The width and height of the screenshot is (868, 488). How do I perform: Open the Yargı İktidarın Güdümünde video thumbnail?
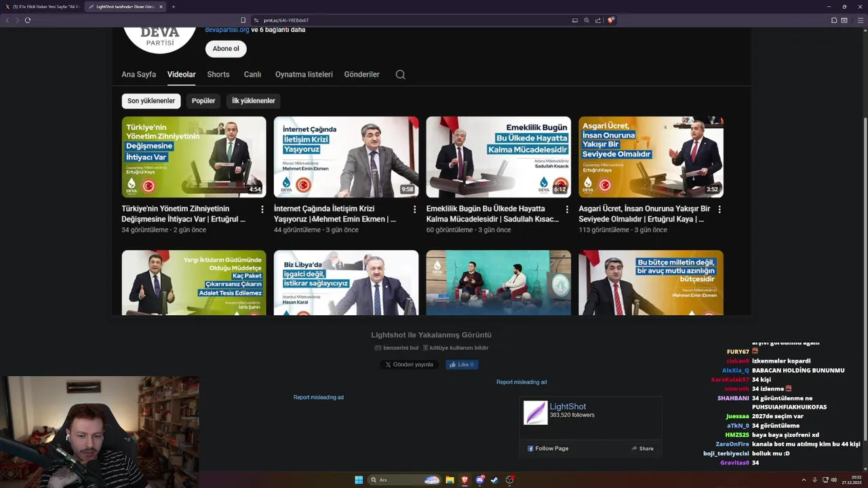coord(194,283)
